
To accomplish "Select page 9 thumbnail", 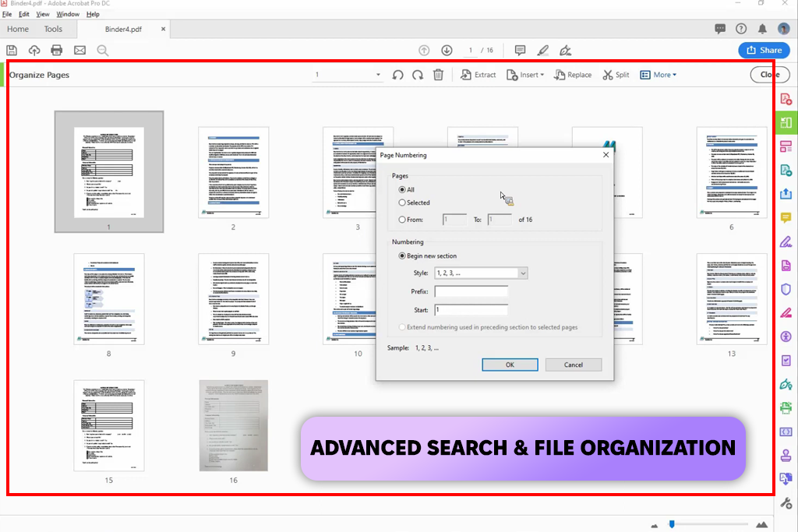I will pyautogui.click(x=234, y=299).
